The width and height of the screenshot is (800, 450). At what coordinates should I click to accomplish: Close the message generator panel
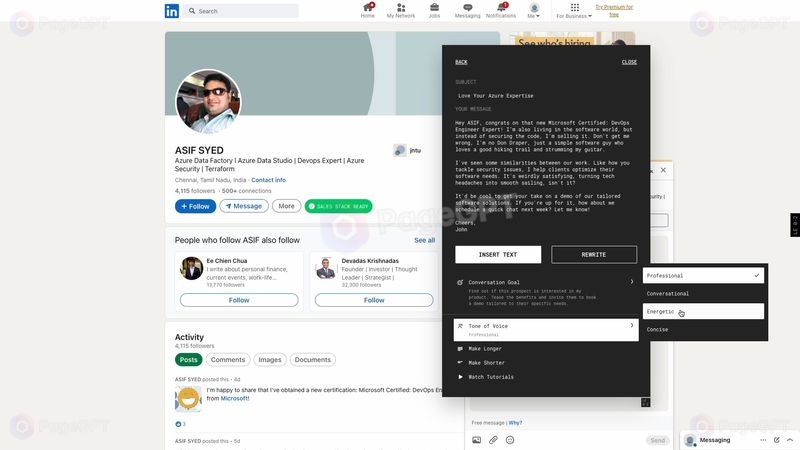click(x=629, y=62)
